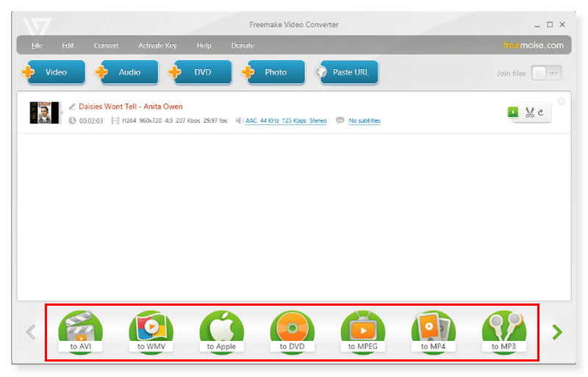Click the to AVI format icon
This screenshot has width=588, height=377.
(x=81, y=332)
